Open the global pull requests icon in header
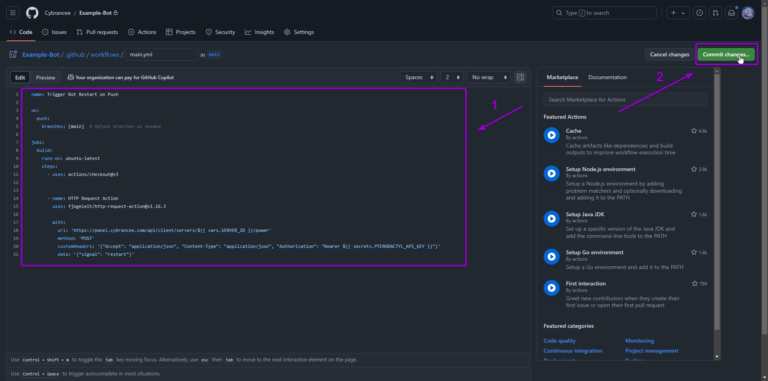 pos(716,13)
